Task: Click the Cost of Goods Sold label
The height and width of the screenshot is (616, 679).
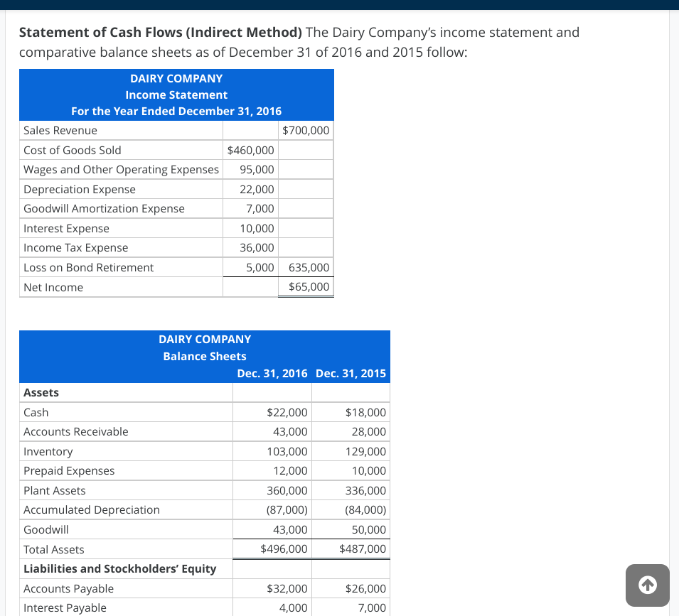Action: click(73, 150)
